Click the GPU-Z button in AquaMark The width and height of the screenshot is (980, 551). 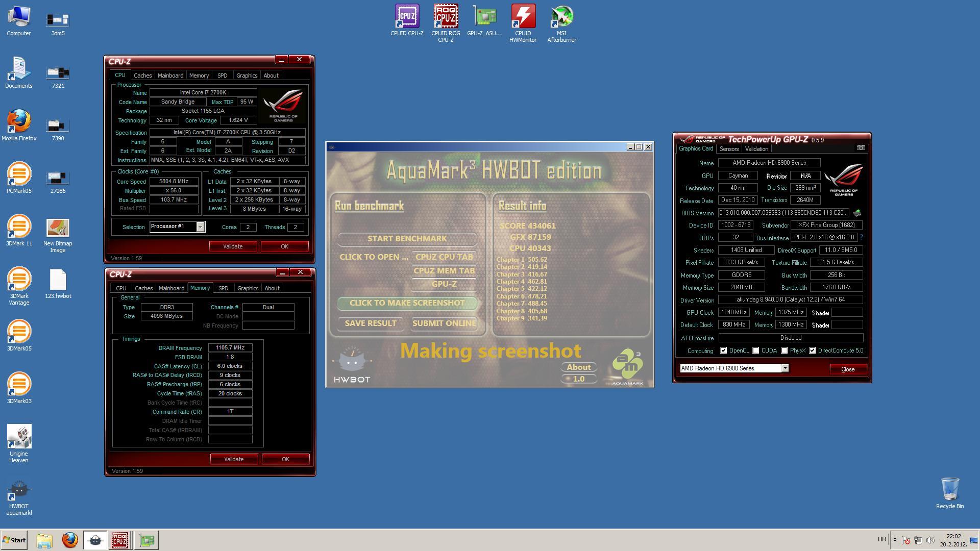[x=444, y=284]
